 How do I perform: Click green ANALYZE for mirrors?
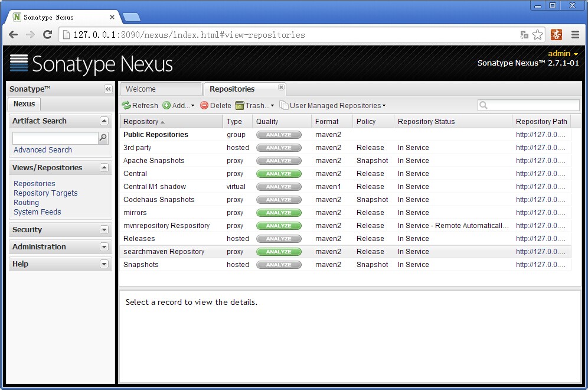point(279,213)
